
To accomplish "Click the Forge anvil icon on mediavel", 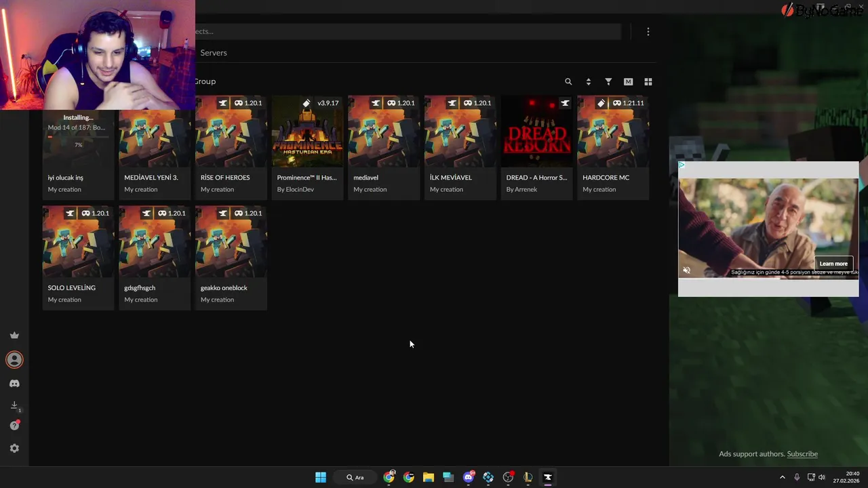I will [375, 103].
